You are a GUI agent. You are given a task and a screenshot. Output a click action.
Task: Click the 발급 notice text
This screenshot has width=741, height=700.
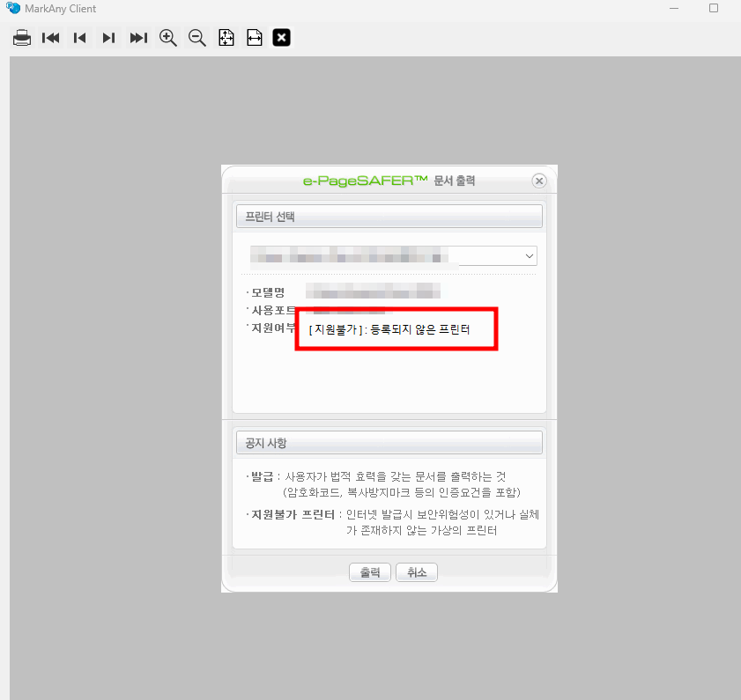click(x=383, y=484)
